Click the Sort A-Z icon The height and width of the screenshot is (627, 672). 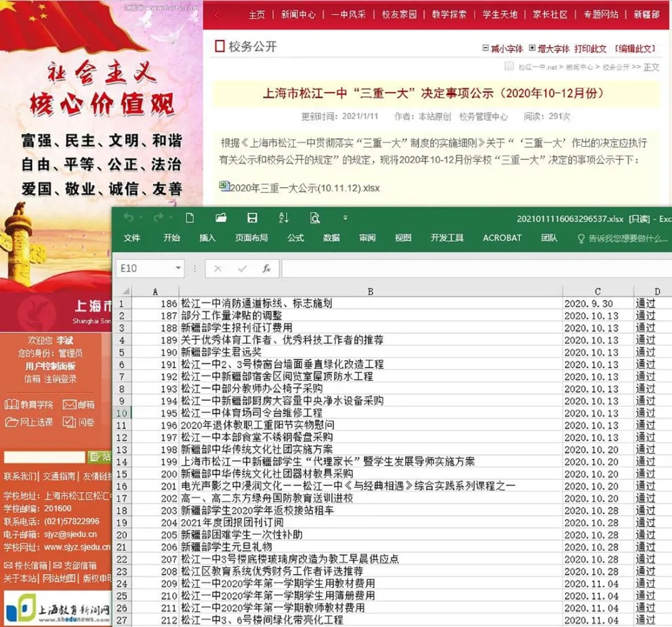point(283,218)
